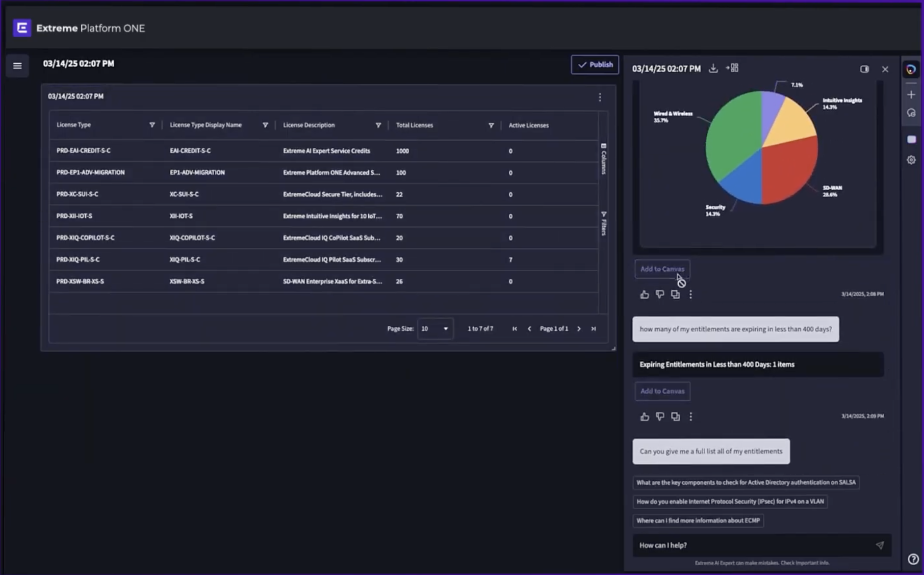Click the 'full list all of my entitlements' message

[x=711, y=452]
